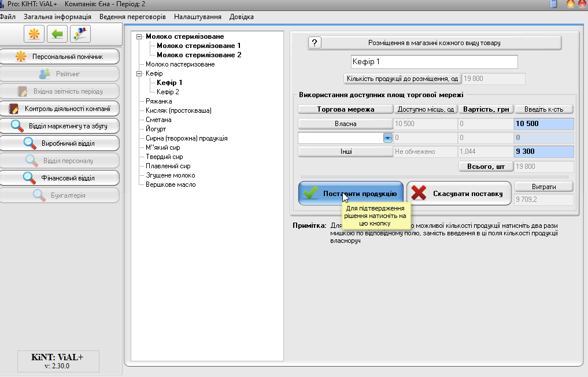This screenshot has height=377, width=588.
Task: Click the green back arrow icon
Action: tap(57, 34)
